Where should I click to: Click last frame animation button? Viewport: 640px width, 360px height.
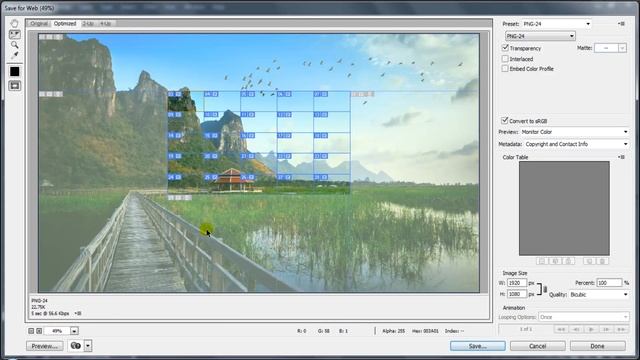coord(622,329)
